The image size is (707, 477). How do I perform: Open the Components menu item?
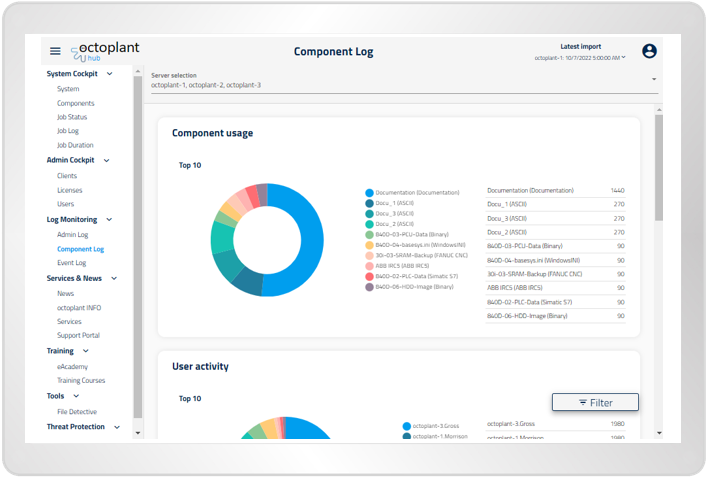pyautogui.click(x=76, y=103)
